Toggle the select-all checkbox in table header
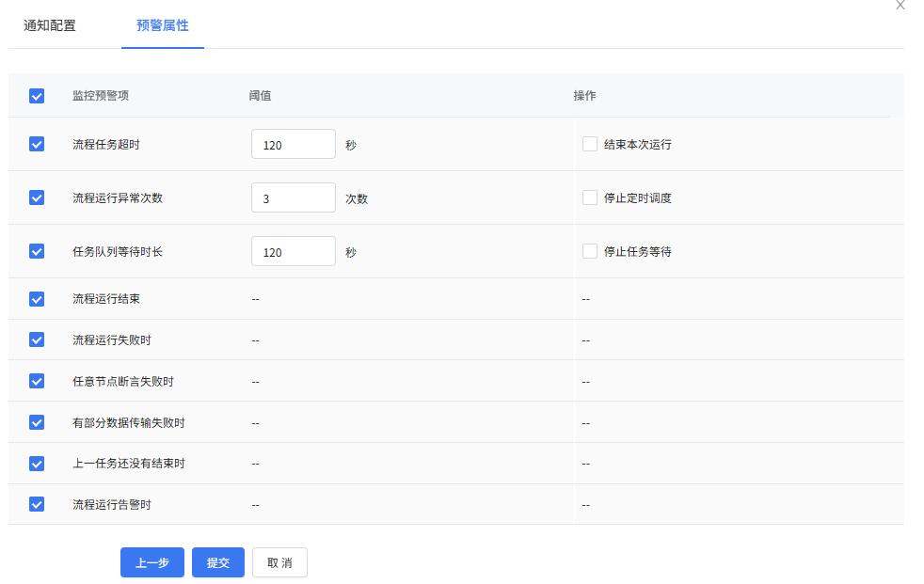The height and width of the screenshot is (584, 924). tap(37, 96)
